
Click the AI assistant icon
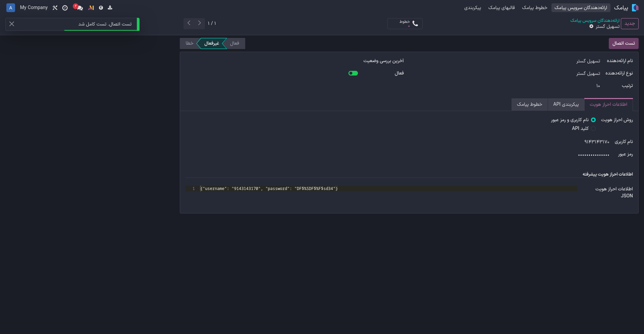[x=91, y=8]
